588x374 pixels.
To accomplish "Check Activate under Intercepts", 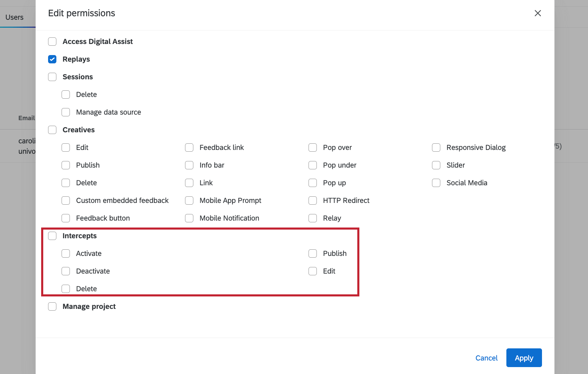I will (66, 253).
